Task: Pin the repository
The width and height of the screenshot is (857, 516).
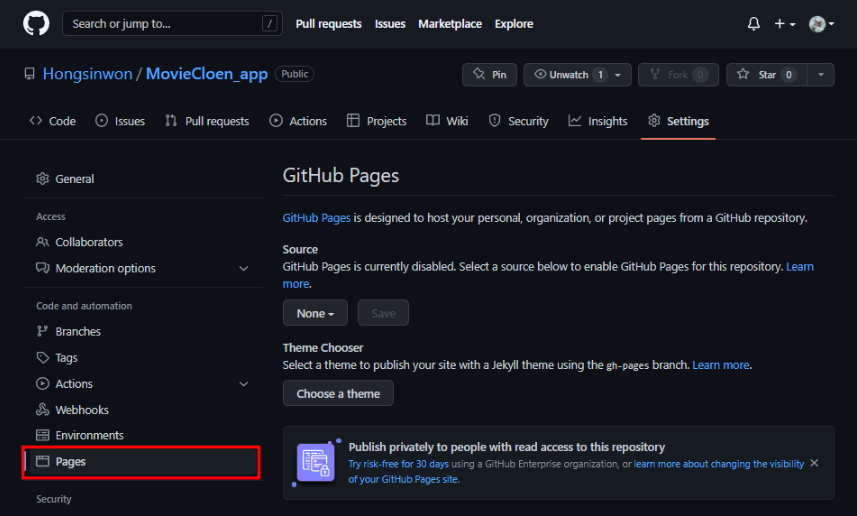Action: coord(489,75)
